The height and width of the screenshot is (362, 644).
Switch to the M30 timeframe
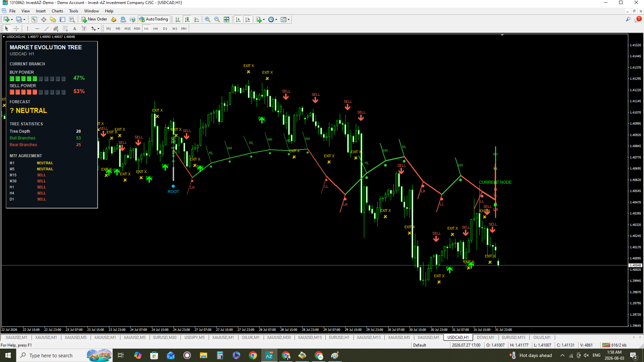click(137, 28)
